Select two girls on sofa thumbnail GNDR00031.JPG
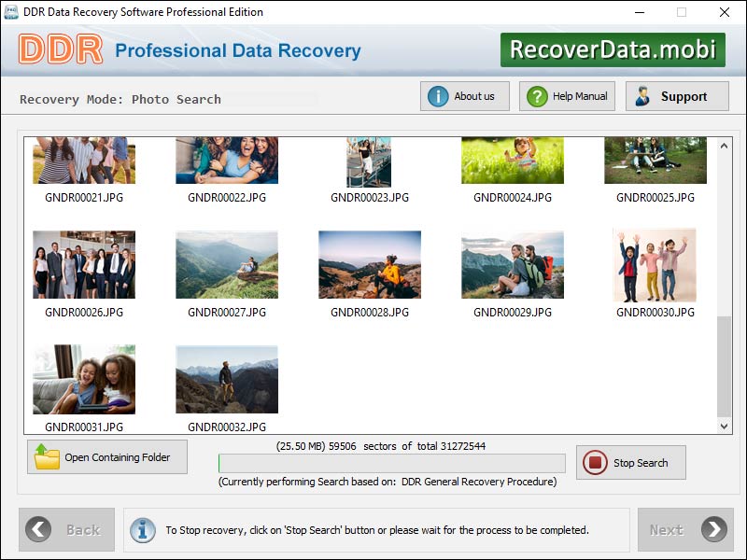 84,380
